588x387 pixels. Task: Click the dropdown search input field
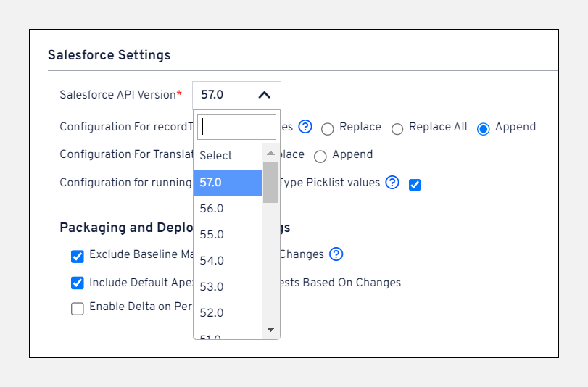[x=236, y=127]
